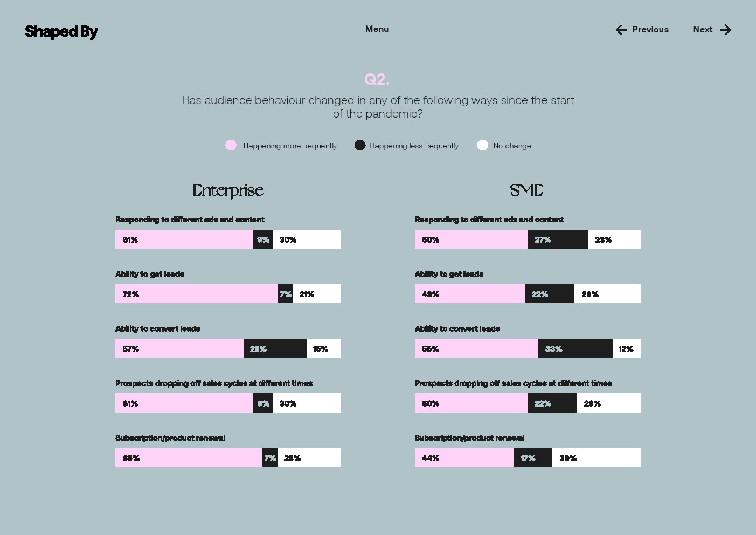The height and width of the screenshot is (535, 756).
Task: Click the pink 'Happening more frequently' legend dot
Action: (x=231, y=145)
